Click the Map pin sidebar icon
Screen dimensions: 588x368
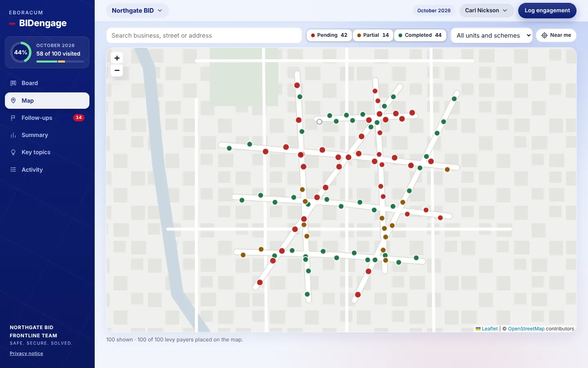click(13, 101)
